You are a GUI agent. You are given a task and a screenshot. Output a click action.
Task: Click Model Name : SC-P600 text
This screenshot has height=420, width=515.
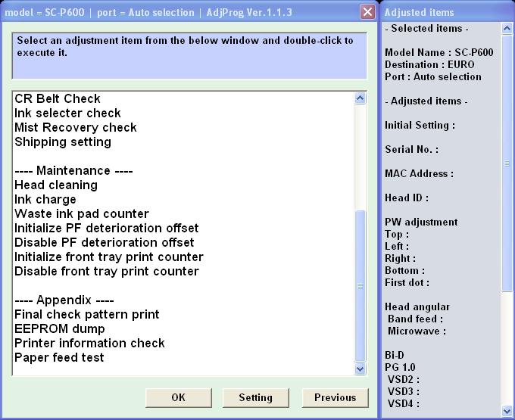coord(439,52)
